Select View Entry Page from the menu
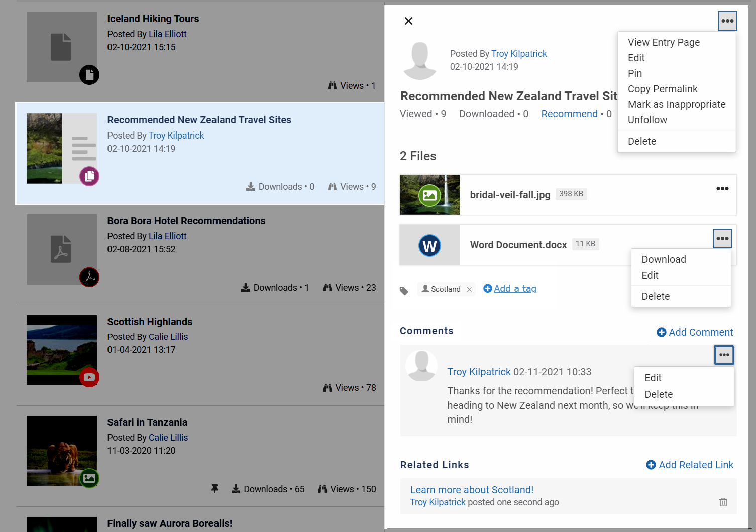 click(x=664, y=42)
